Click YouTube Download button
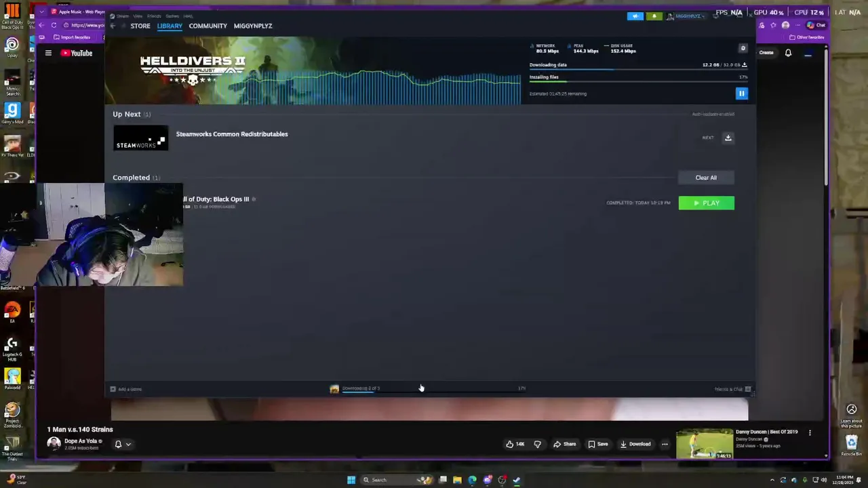This screenshot has width=868, height=488. click(x=635, y=444)
